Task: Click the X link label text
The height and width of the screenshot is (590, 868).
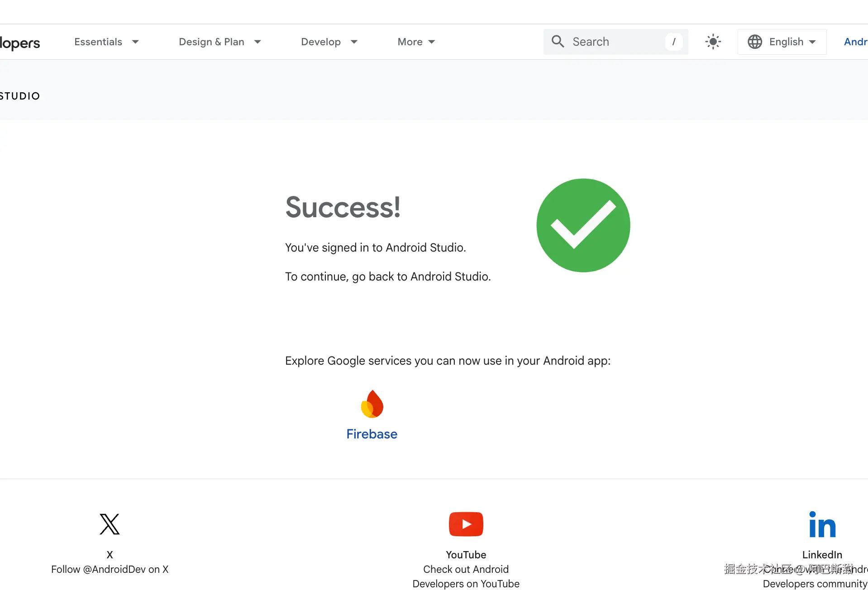Action: coord(110,555)
